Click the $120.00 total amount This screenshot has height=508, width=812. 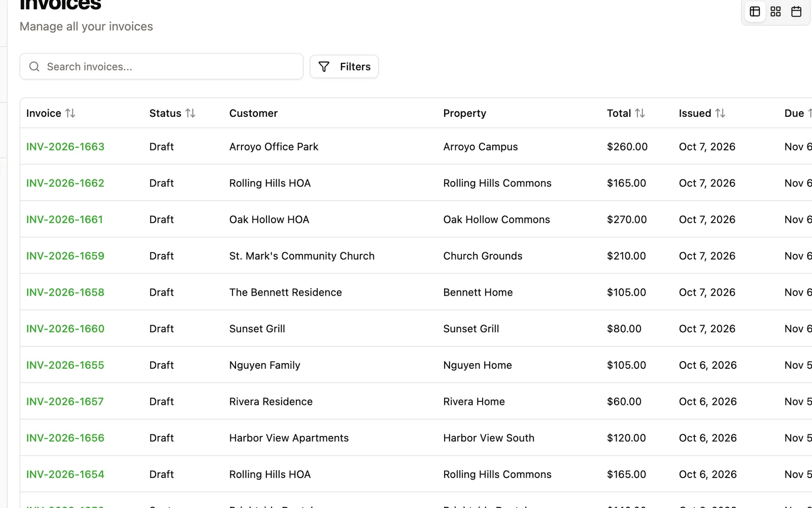626,438
